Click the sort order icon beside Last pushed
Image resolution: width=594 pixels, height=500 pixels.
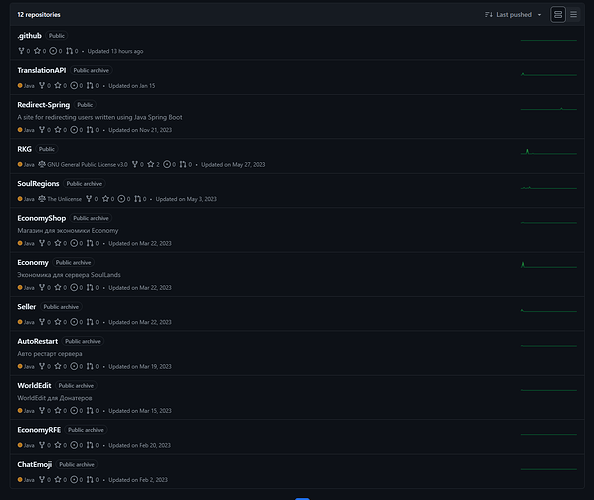point(489,15)
